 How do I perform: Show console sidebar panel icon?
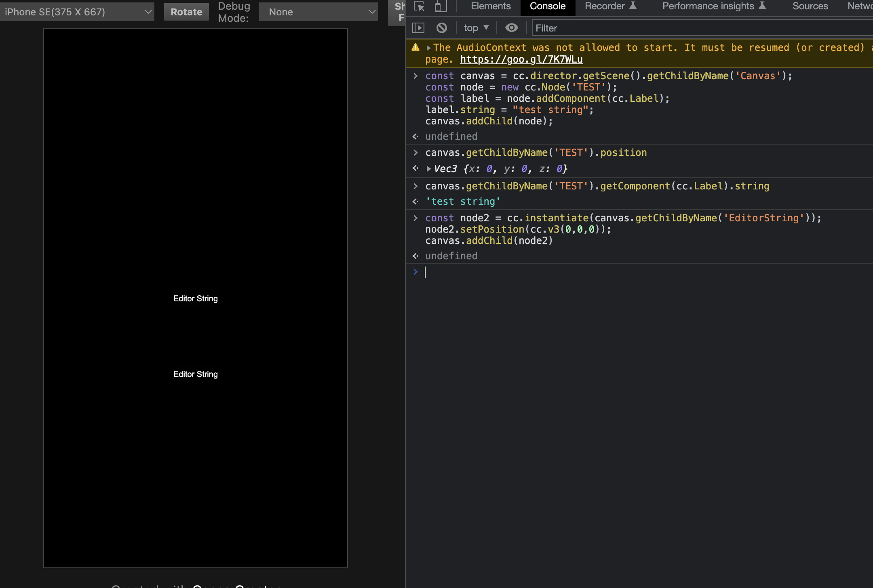pos(418,28)
